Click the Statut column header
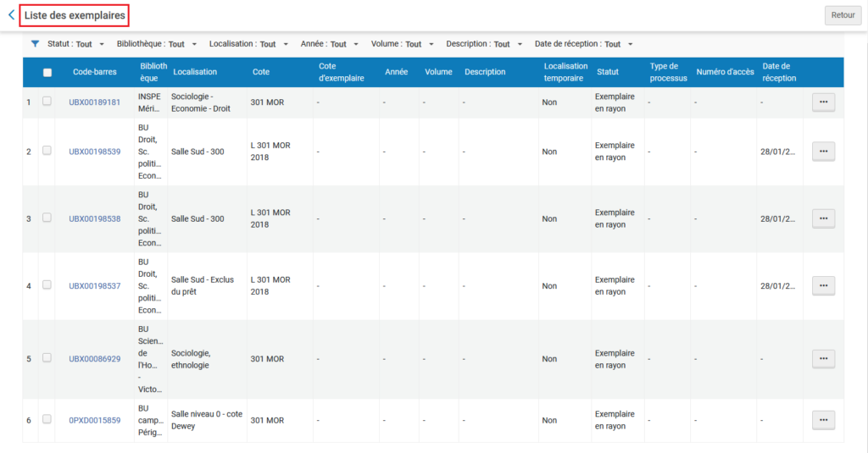Screen dimensions: 868x453 [x=607, y=72]
